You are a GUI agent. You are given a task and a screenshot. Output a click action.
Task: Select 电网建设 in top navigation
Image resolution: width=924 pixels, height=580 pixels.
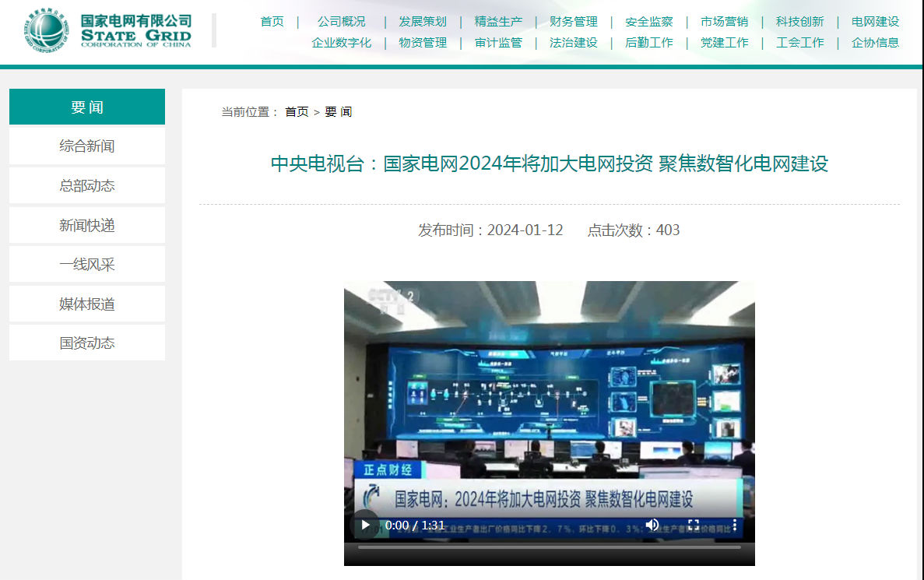pyautogui.click(x=875, y=22)
